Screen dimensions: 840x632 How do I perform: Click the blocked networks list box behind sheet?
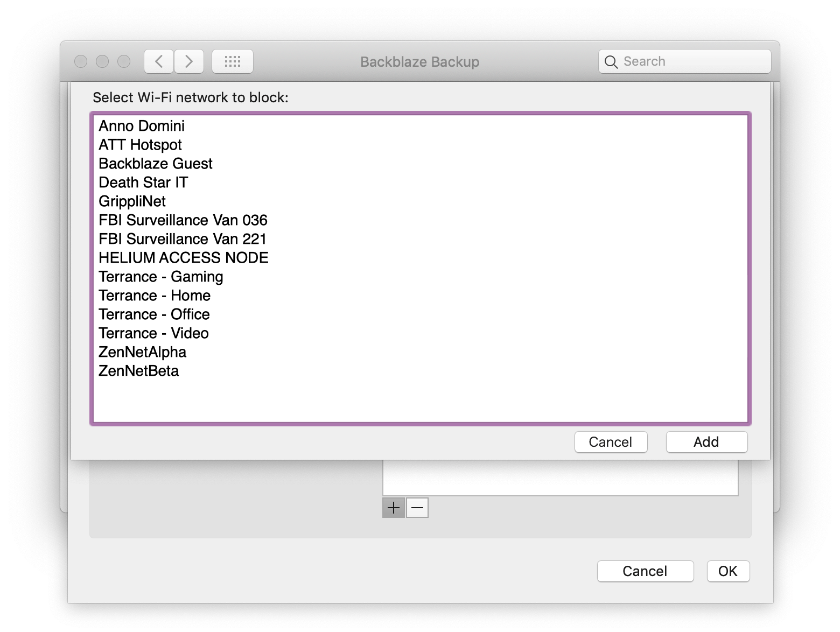[560, 478]
